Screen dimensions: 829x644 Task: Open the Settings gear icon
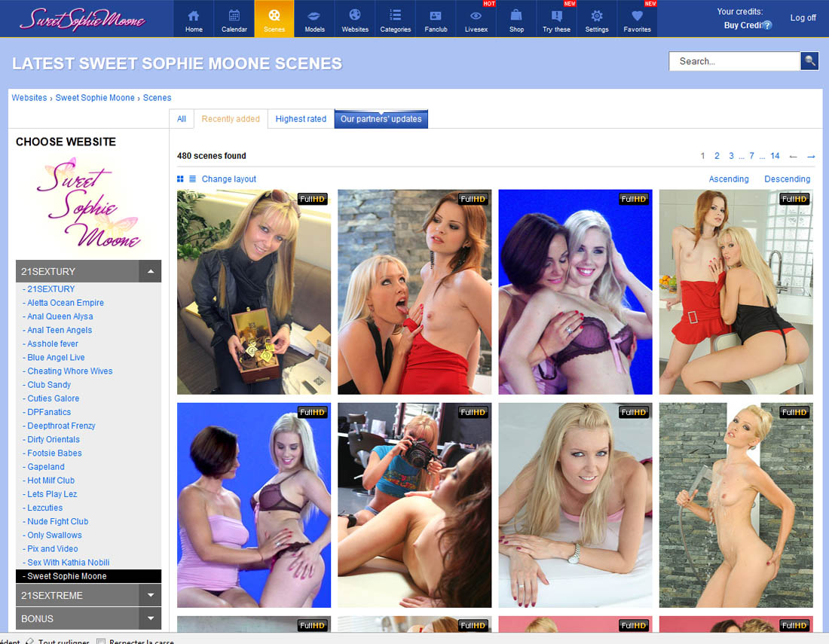(596, 16)
